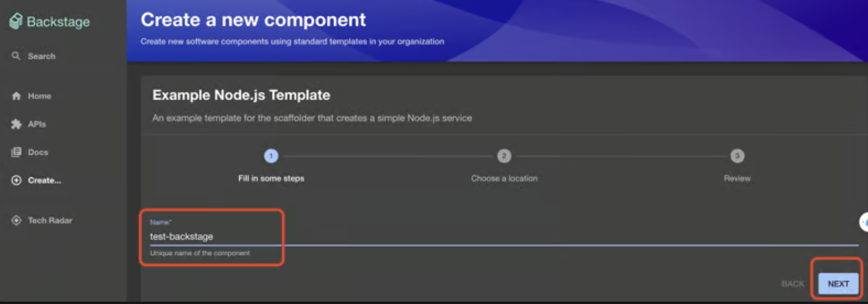868x304 pixels.
Task: Open the Tech Radar label
Action: click(x=50, y=220)
